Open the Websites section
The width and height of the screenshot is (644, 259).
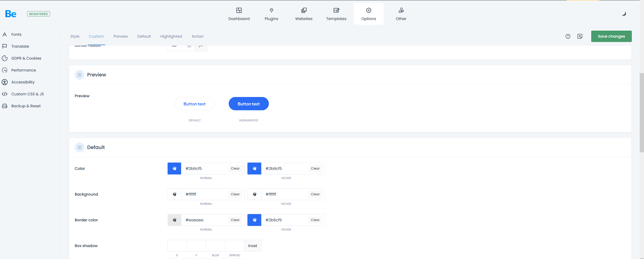click(x=304, y=14)
